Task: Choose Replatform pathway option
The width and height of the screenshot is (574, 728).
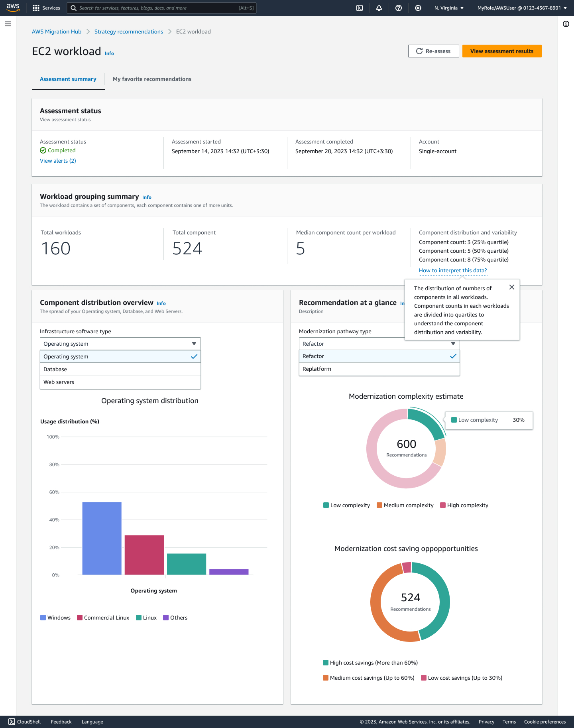Action: (x=379, y=369)
